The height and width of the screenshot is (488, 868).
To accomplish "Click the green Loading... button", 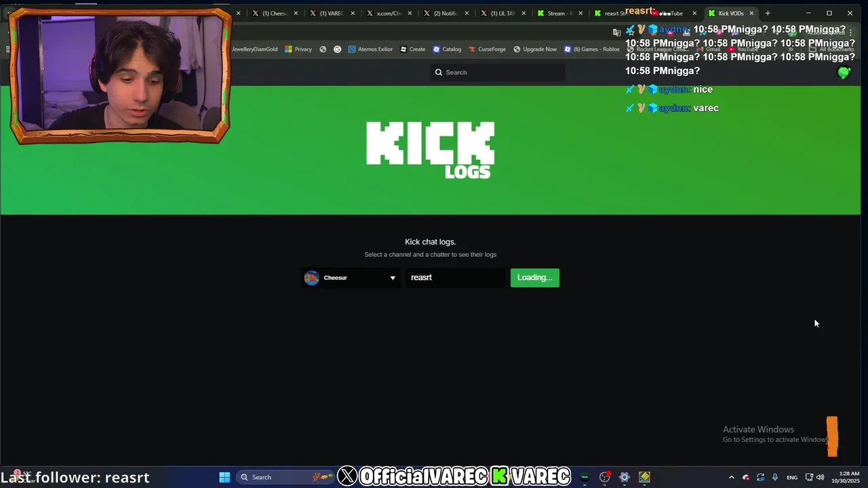I will click(535, 277).
